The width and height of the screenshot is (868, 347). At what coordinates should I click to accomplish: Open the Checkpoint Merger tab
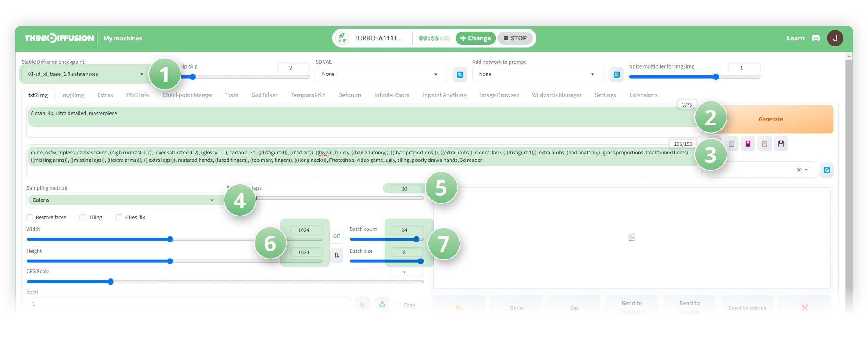click(x=187, y=95)
